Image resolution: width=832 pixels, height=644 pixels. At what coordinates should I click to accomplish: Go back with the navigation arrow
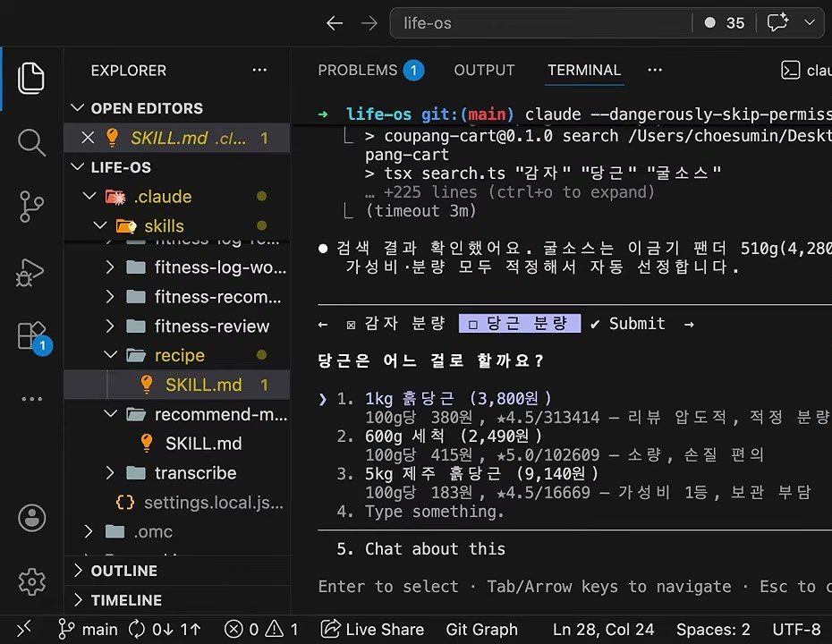[x=335, y=23]
